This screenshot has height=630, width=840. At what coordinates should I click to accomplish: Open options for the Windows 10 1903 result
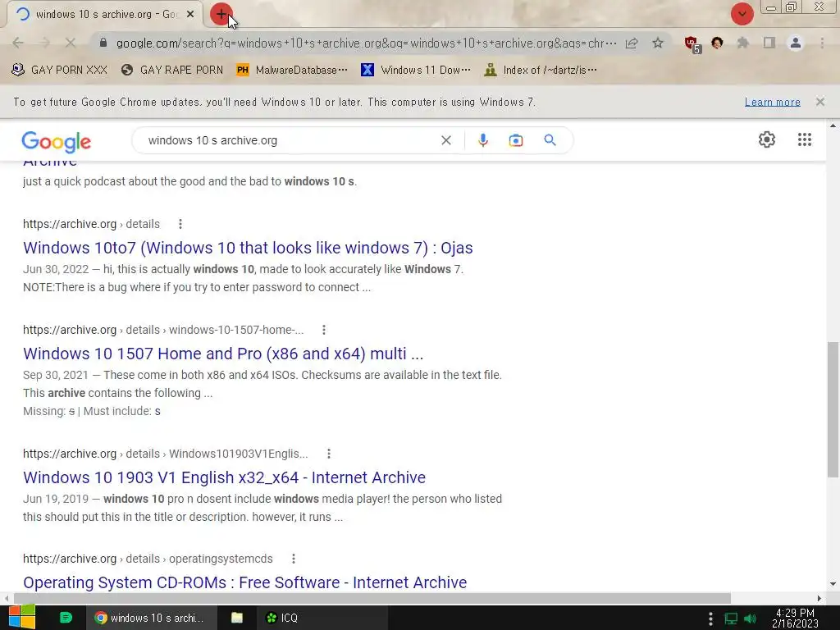tap(328, 454)
